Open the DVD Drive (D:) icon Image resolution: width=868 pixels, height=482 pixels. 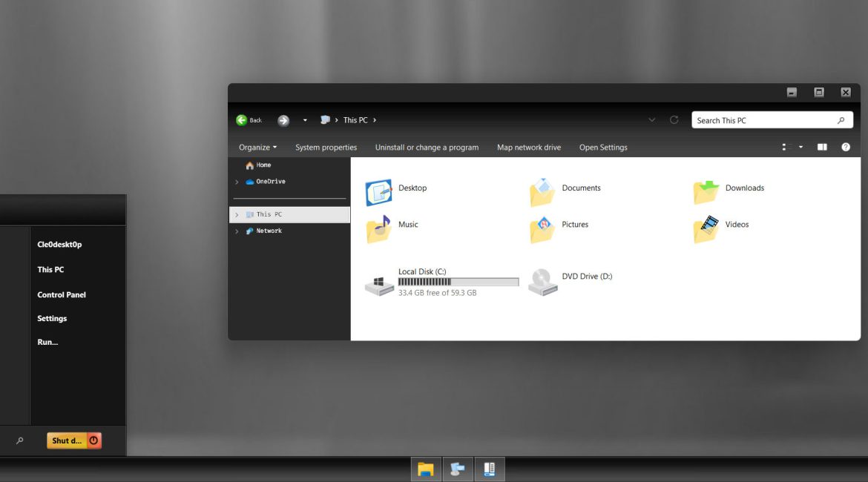tap(542, 283)
